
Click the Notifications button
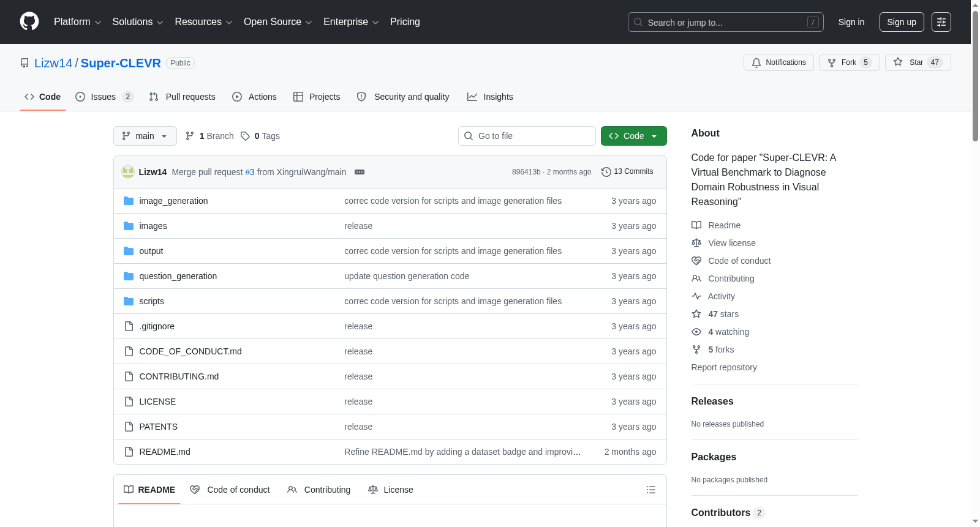click(x=778, y=62)
